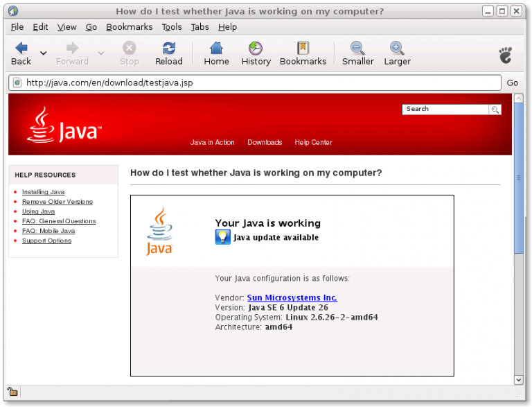Open the Java in Action link
532x407 pixels.
(x=213, y=142)
